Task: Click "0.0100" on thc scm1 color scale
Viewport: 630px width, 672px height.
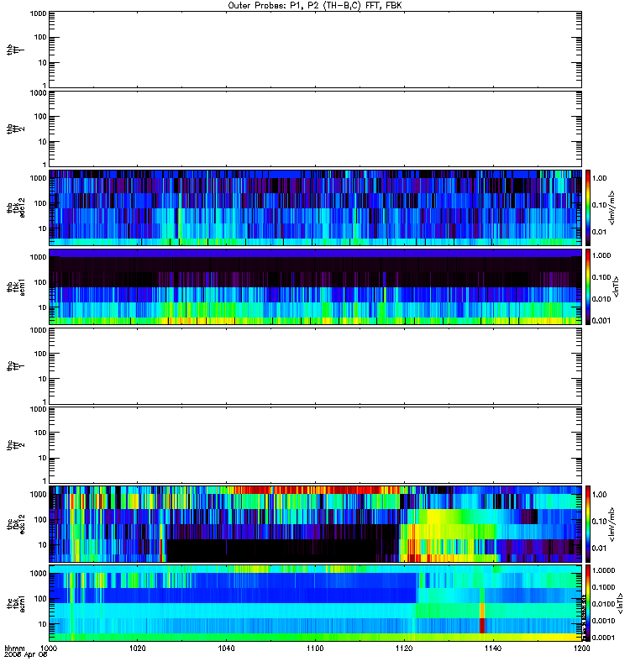Action: 603,604
